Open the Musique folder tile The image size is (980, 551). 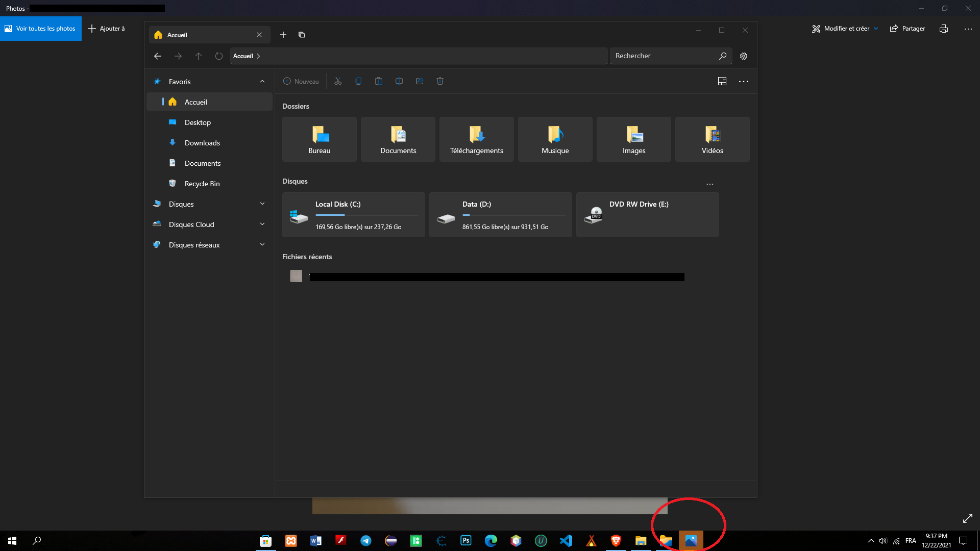point(555,139)
